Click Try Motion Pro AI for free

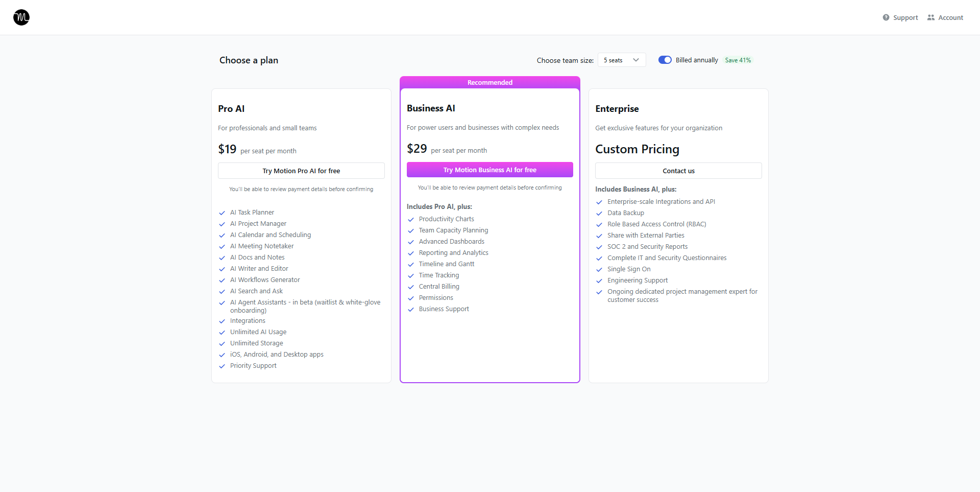pyautogui.click(x=301, y=171)
